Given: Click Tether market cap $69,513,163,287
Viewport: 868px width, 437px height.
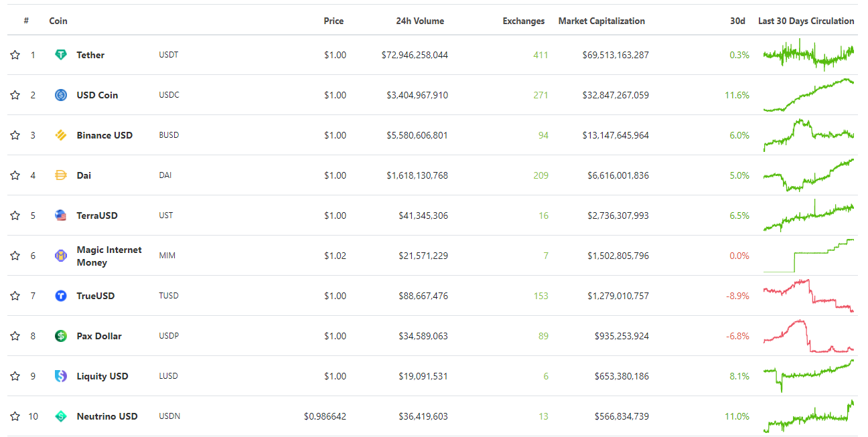Looking at the screenshot, I should [x=616, y=55].
